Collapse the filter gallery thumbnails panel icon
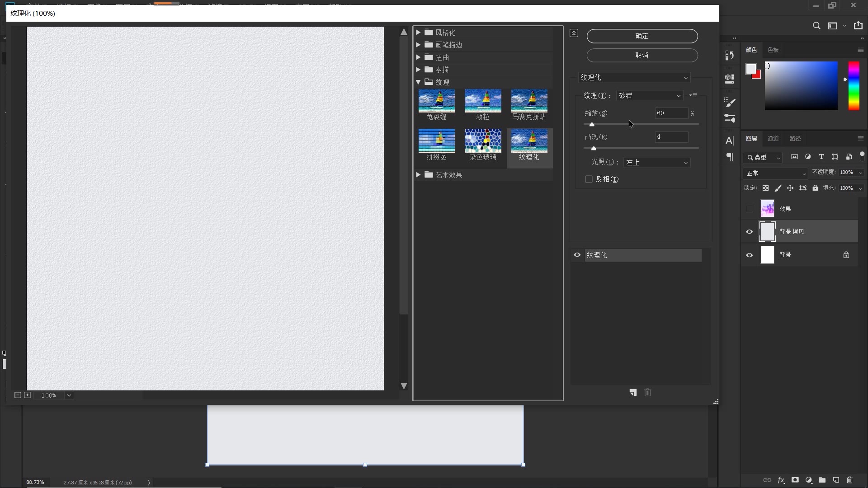 (x=574, y=33)
